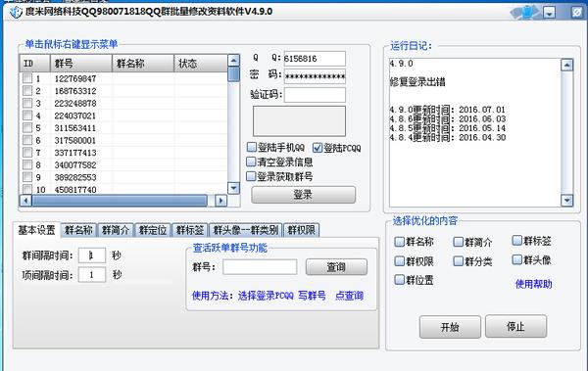This screenshot has width=588, height=371.
Task: Click the app shield icon in title bar
Action: point(16,12)
